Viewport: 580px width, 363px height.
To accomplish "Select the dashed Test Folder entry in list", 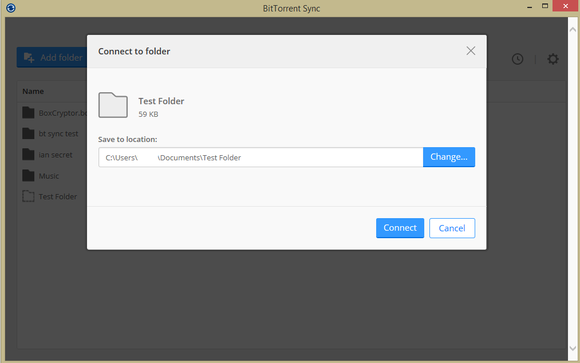I will pyautogui.click(x=50, y=196).
